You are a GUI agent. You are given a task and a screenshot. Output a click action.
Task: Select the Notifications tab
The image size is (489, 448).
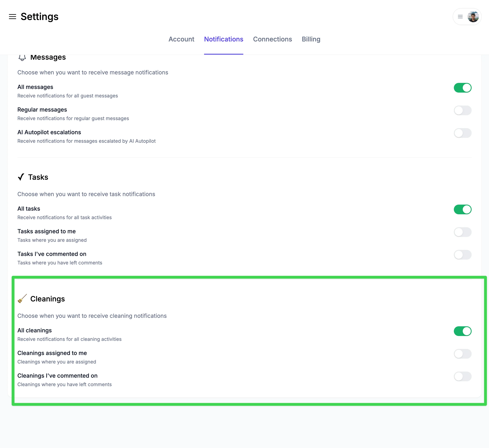pyautogui.click(x=223, y=39)
